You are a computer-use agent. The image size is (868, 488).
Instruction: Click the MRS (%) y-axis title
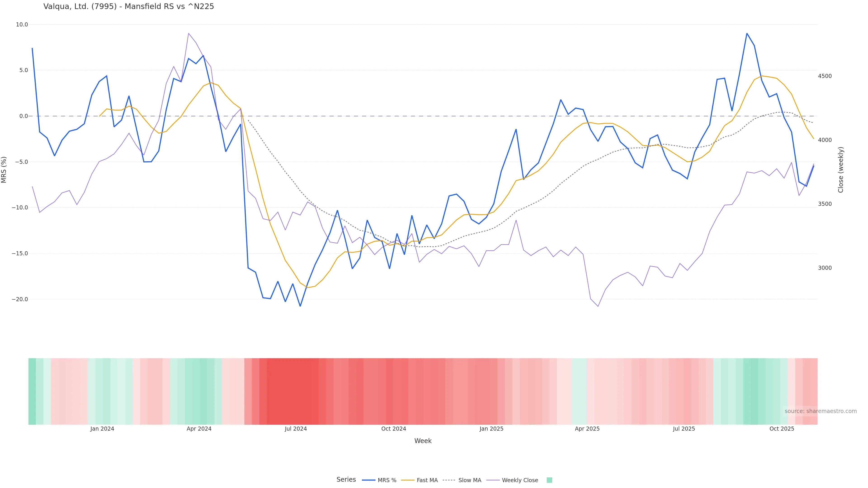coord(4,170)
